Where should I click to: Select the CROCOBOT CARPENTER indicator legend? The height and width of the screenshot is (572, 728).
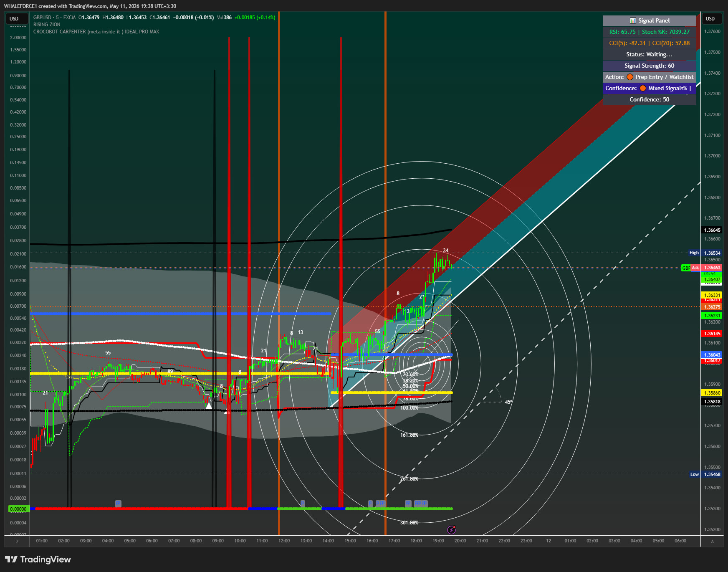(96, 32)
